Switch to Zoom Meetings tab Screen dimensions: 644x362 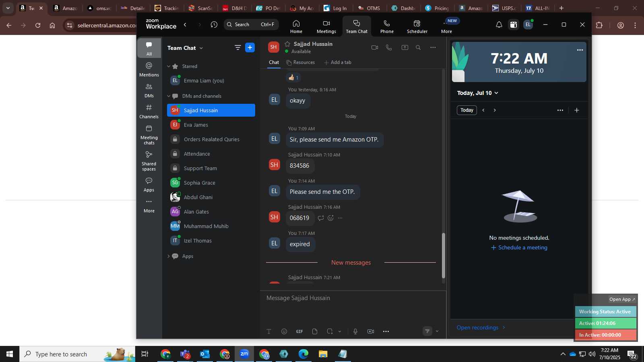(326, 27)
